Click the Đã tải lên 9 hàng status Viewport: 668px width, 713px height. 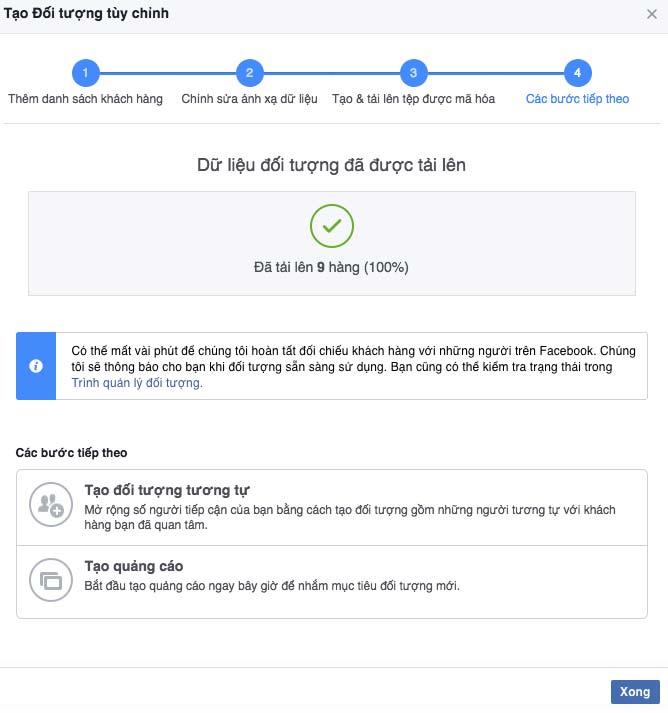[331, 267]
